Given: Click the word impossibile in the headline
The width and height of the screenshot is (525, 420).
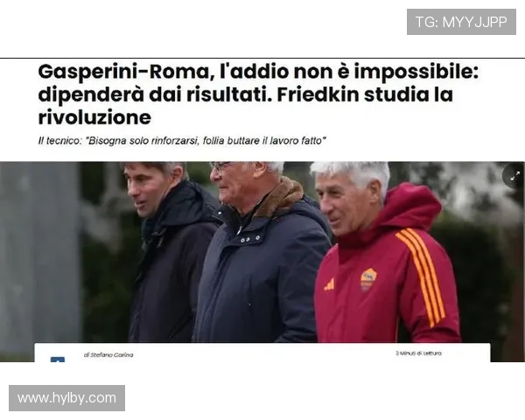Looking at the screenshot, I should coord(416,72).
